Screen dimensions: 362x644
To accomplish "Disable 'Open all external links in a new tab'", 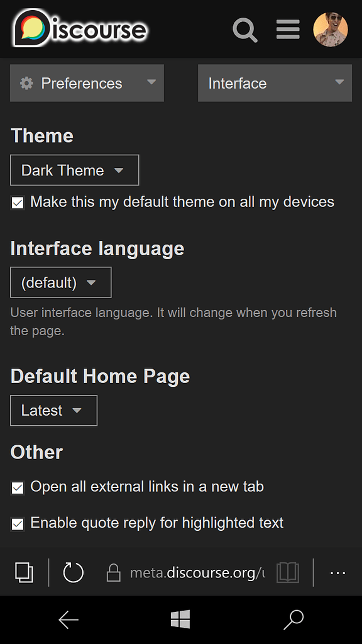I will pyautogui.click(x=17, y=487).
